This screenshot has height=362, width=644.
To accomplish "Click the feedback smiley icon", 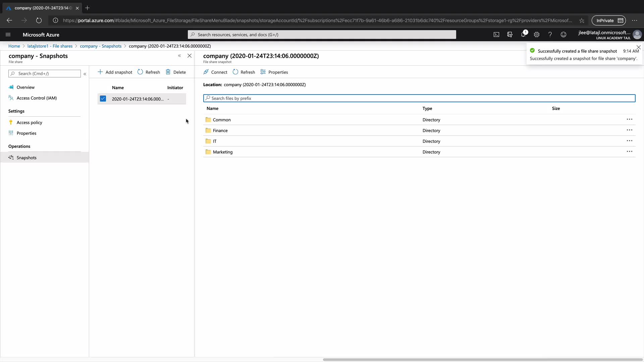I will (x=563, y=35).
